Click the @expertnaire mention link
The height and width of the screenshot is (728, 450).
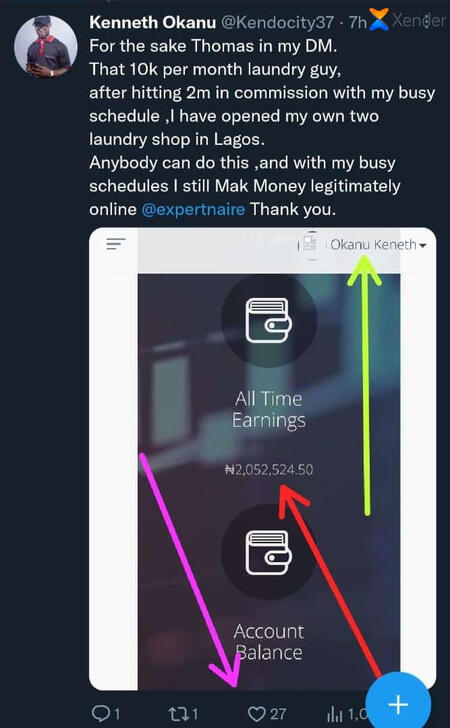[193, 209]
